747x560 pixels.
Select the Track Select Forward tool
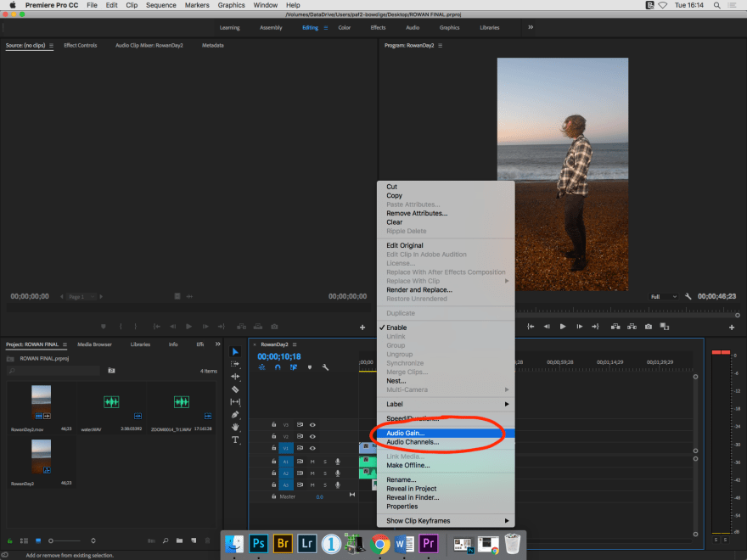[x=236, y=364]
